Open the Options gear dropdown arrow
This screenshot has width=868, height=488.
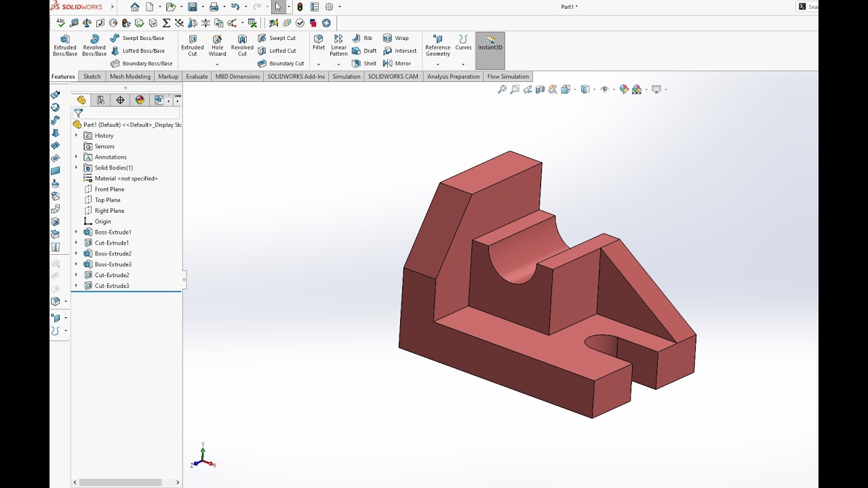coord(339,7)
